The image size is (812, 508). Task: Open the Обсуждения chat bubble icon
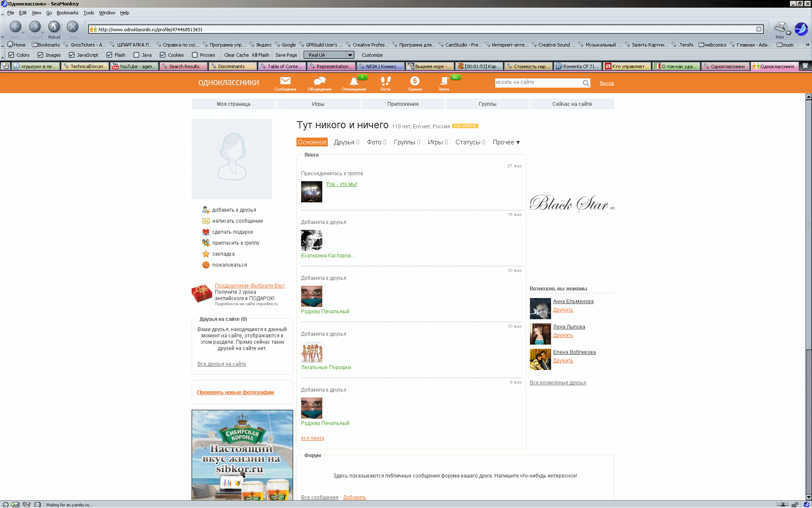coord(319,81)
